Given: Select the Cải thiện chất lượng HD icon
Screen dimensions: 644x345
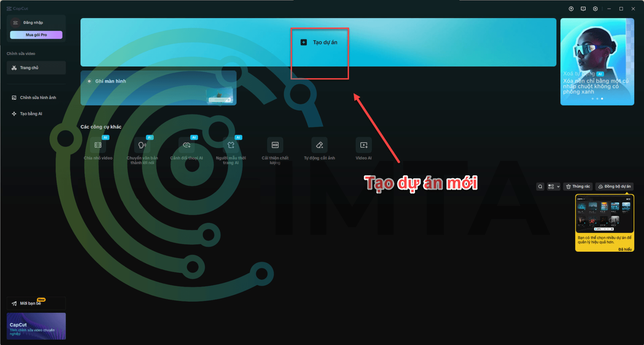Looking at the screenshot, I should click(275, 145).
